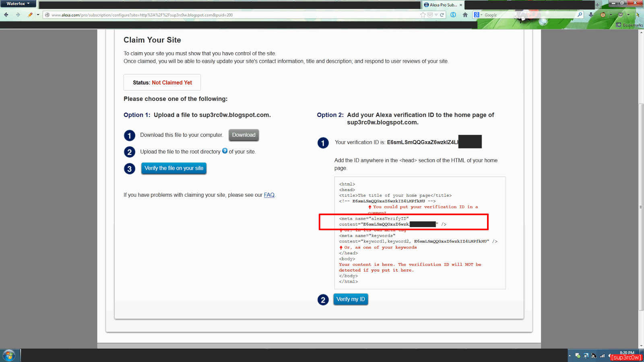Screen dimensions: 644x362
Task: Click the green chat bubble tray icon
Action: click(x=578, y=356)
